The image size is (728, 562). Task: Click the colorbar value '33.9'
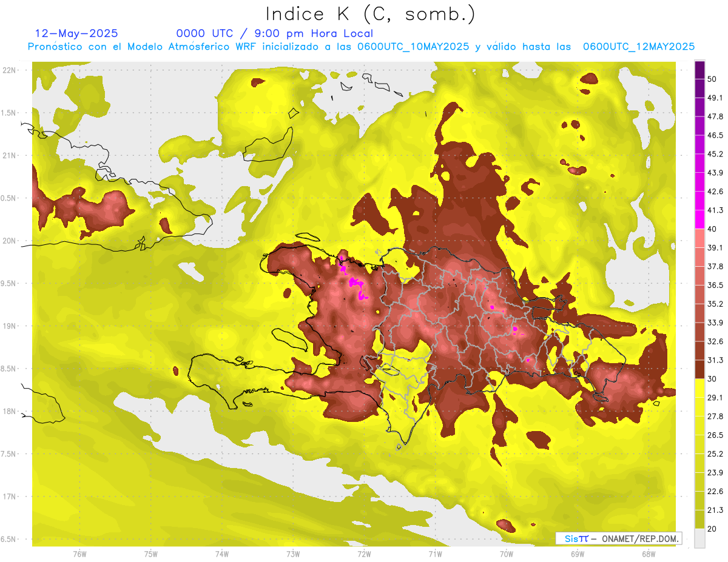(x=716, y=323)
